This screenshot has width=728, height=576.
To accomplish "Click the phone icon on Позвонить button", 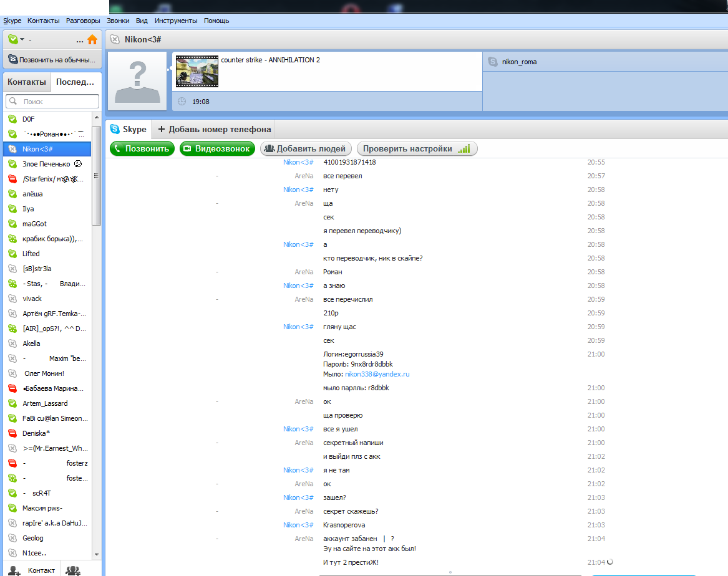I will tap(117, 148).
